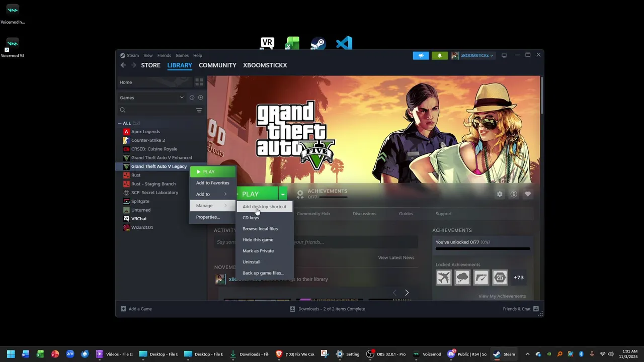Toggle the favorite heart icon
This screenshot has height=362, width=644.
point(528,194)
